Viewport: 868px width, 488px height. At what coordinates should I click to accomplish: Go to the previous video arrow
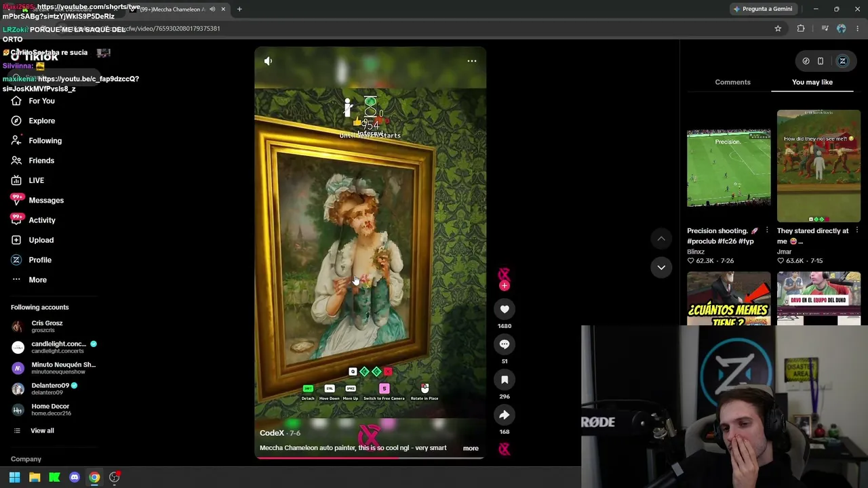tap(661, 239)
